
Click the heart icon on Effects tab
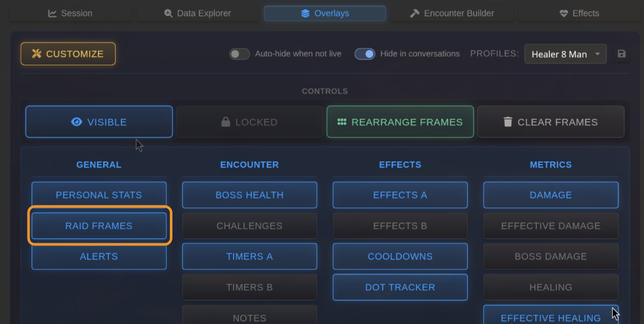pos(563,14)
